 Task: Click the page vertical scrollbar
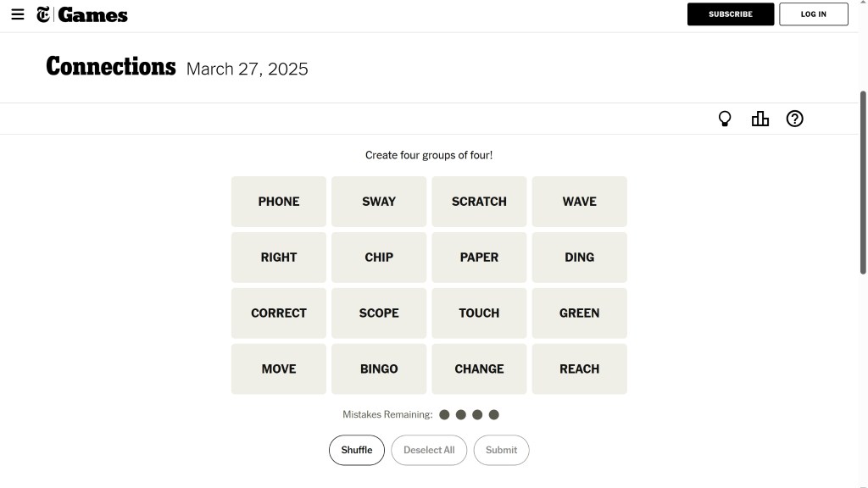[x=863, y=182]
